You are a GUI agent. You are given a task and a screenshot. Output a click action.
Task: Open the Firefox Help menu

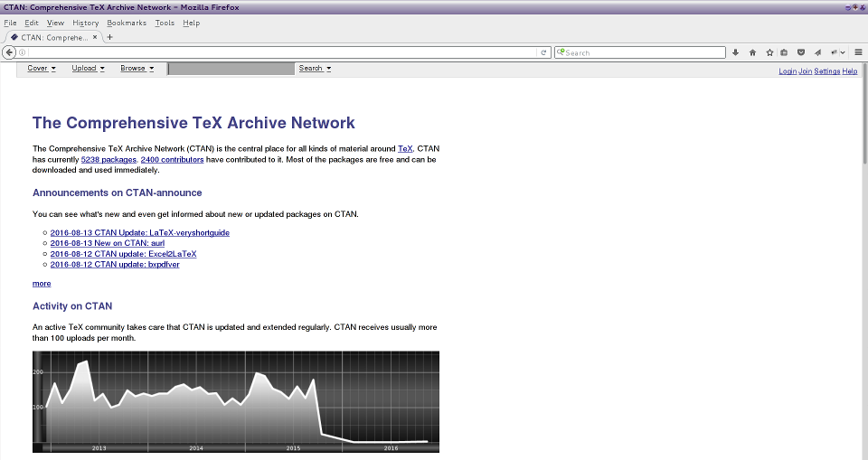tap(191, 23)
